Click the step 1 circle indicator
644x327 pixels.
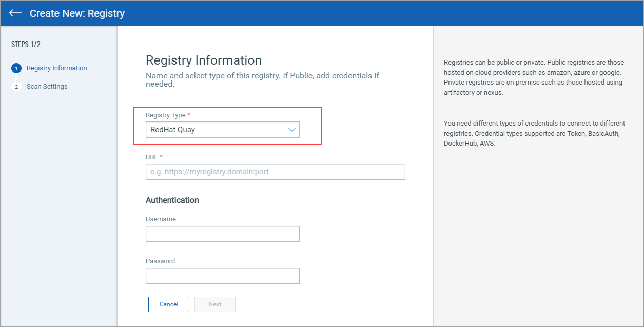click(16, 68)
